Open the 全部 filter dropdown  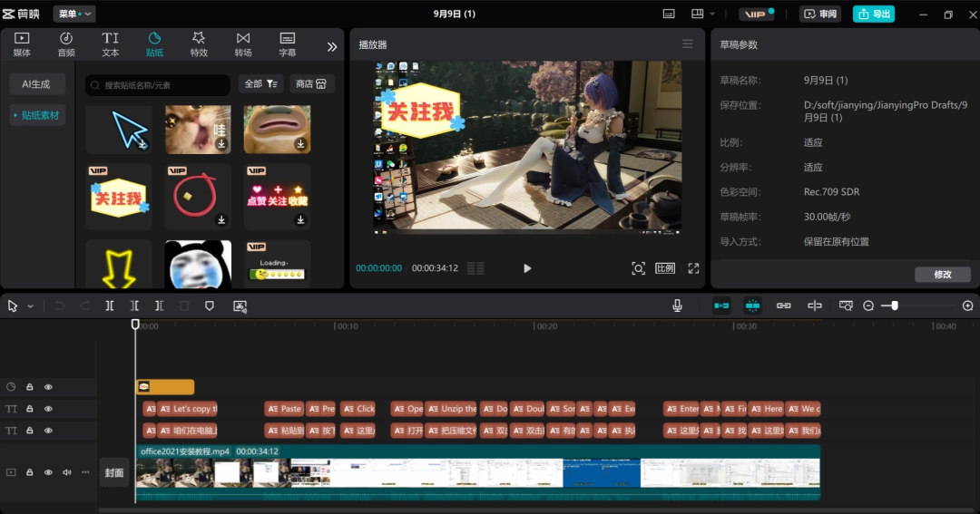click(261, 83)
